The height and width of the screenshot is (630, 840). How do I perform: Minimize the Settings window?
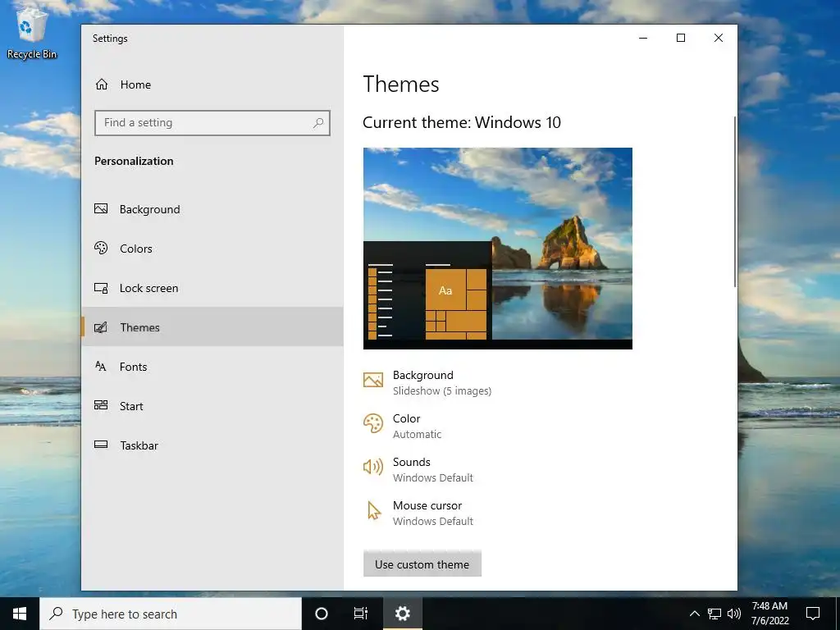643,38
